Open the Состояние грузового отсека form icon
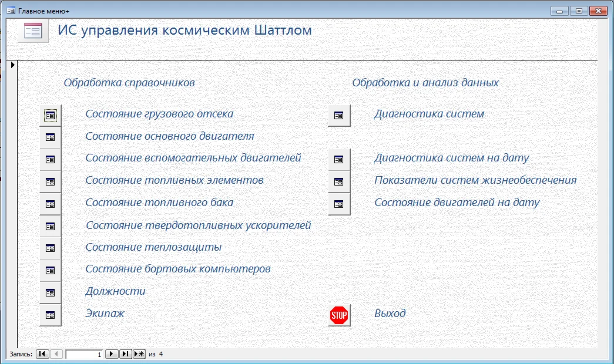The height and width of the screenshot is (364, 614). click(x=50, y=115)
